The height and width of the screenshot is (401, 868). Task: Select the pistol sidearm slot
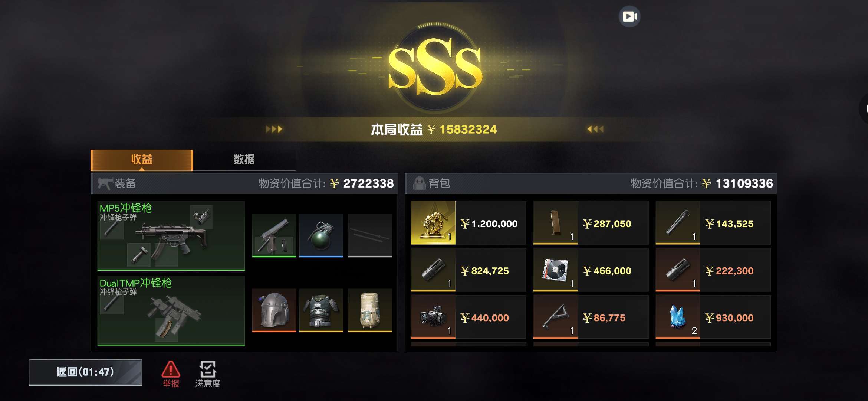tap(274, 235)
